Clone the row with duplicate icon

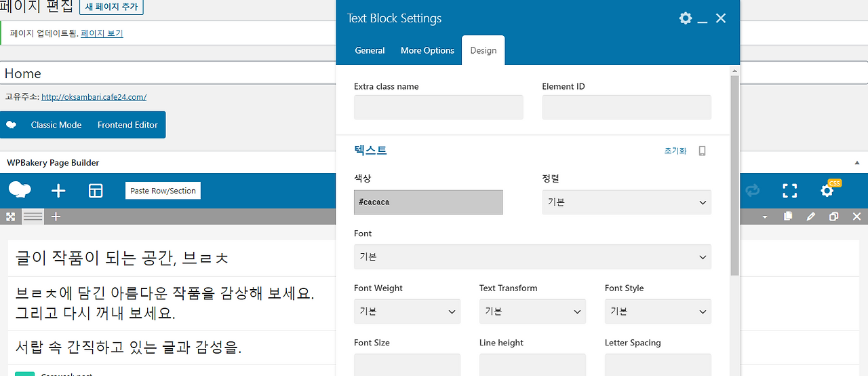[x=834, y=217]
